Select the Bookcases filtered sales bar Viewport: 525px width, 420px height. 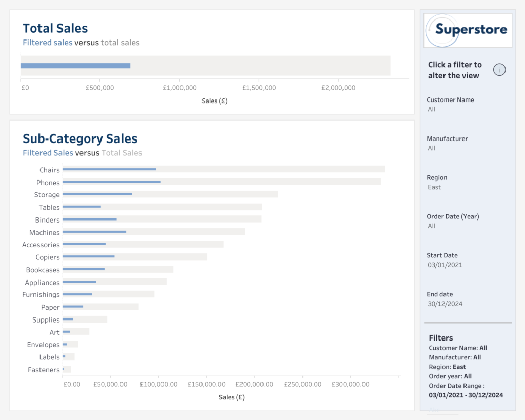[x=84, y=269]
